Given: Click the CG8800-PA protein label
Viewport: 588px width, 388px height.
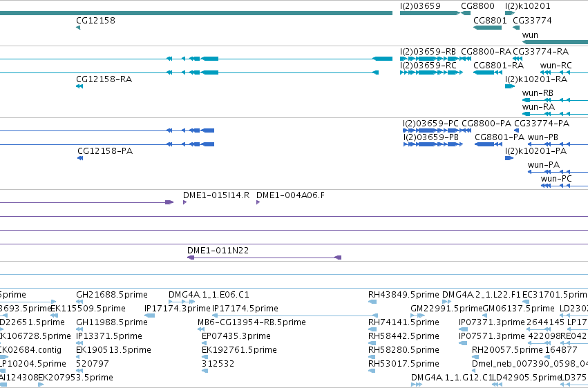Looking at the screenshot, I should 486,123.
